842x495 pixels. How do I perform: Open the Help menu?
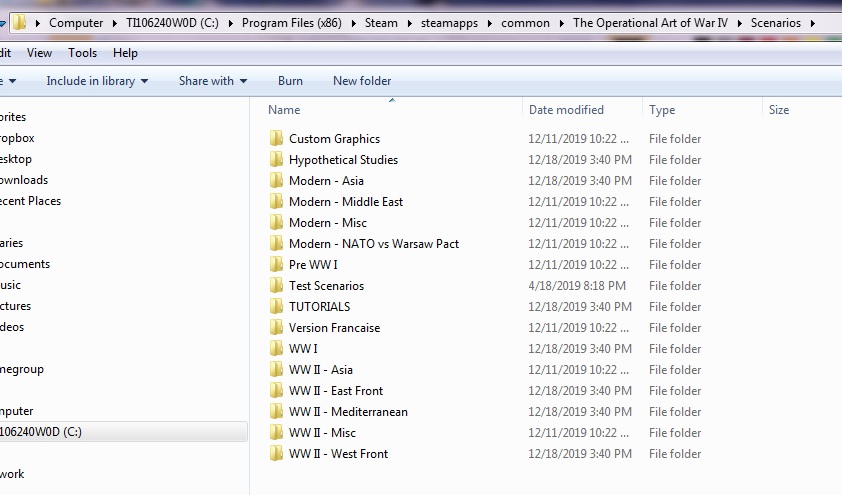coord(125,53)
